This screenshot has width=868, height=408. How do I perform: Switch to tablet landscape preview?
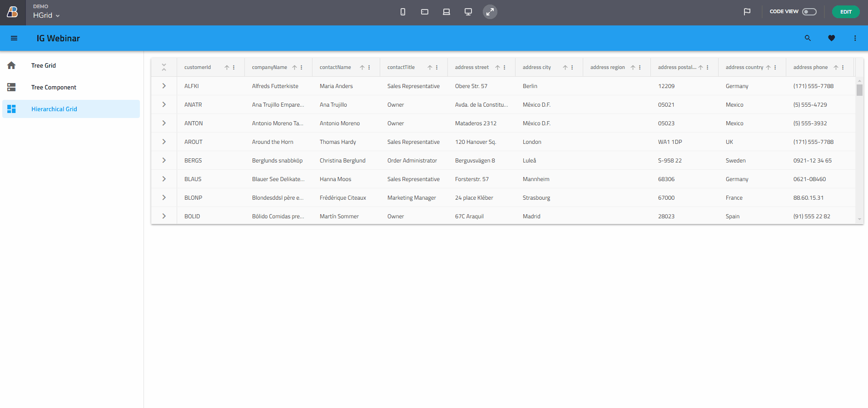click(x=425, y=12)
